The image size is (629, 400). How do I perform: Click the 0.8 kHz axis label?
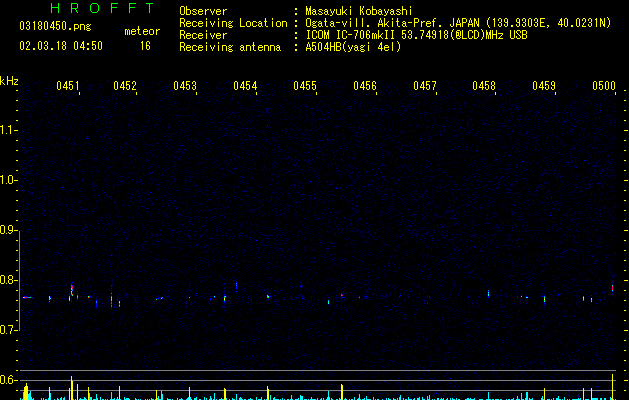point(9,280)
